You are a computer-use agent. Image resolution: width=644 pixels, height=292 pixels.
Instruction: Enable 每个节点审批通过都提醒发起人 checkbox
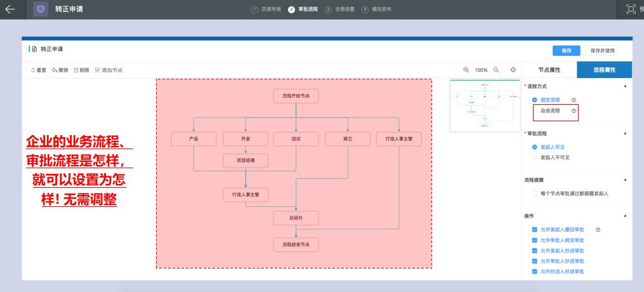tap(536, 193)
